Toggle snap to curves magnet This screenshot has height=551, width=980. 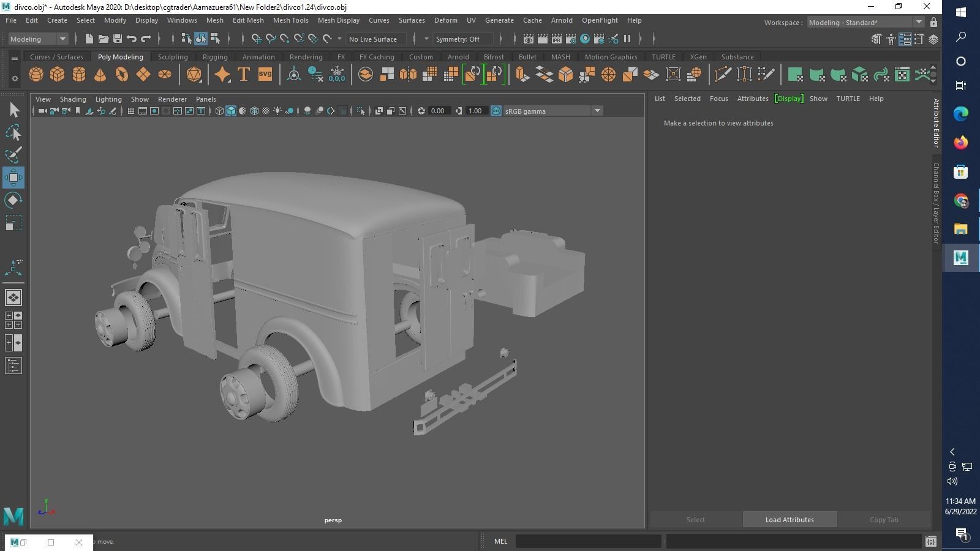click(x=271, y=39)
